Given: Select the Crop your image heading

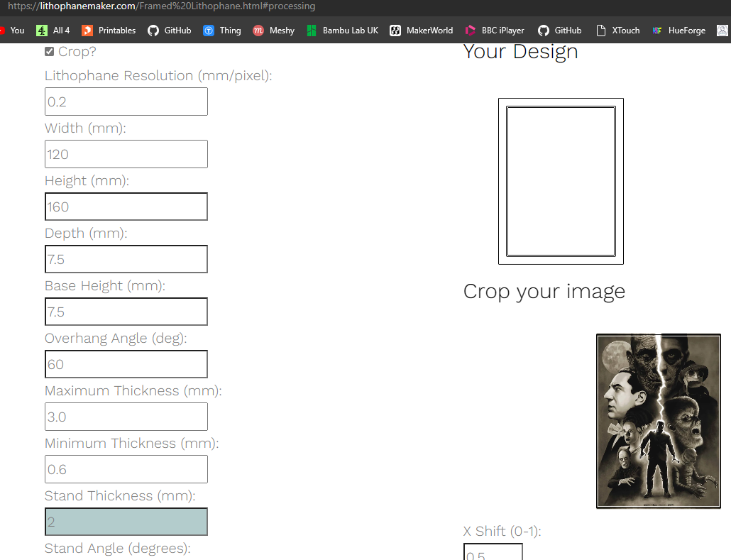Looking at the screenshot, I should click(544, 292).
